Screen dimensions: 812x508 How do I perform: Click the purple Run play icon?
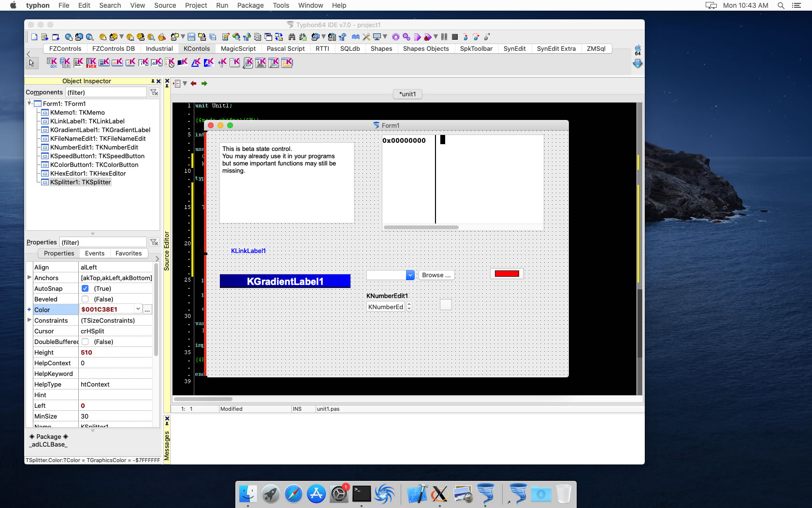(417, 37)
